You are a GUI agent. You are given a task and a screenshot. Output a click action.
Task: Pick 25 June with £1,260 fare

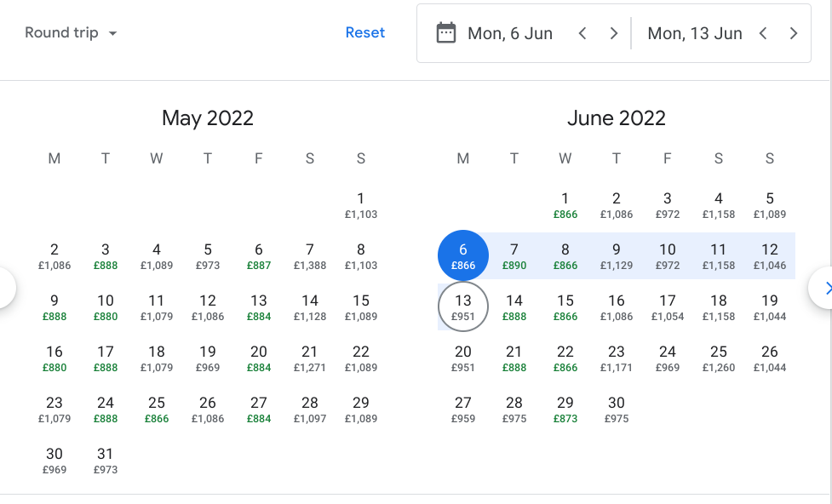coord(719,358)
